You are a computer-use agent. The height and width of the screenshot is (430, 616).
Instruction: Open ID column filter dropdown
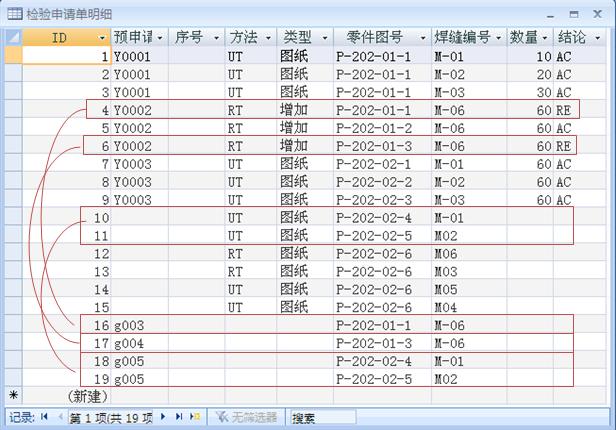pyautogui.click(x=101, y=38)
